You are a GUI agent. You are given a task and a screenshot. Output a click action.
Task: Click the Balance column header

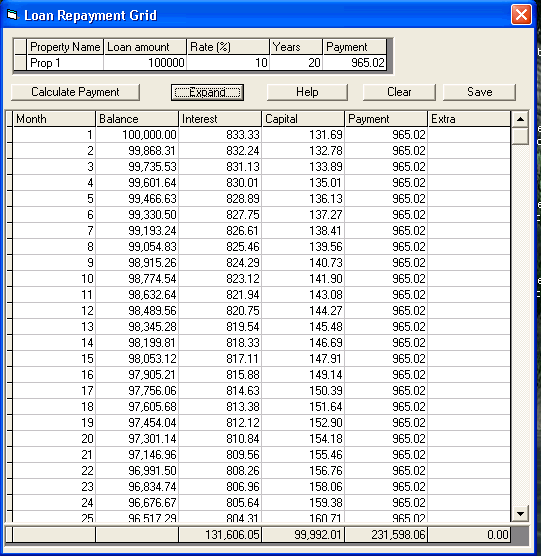[x=137, y=119]
